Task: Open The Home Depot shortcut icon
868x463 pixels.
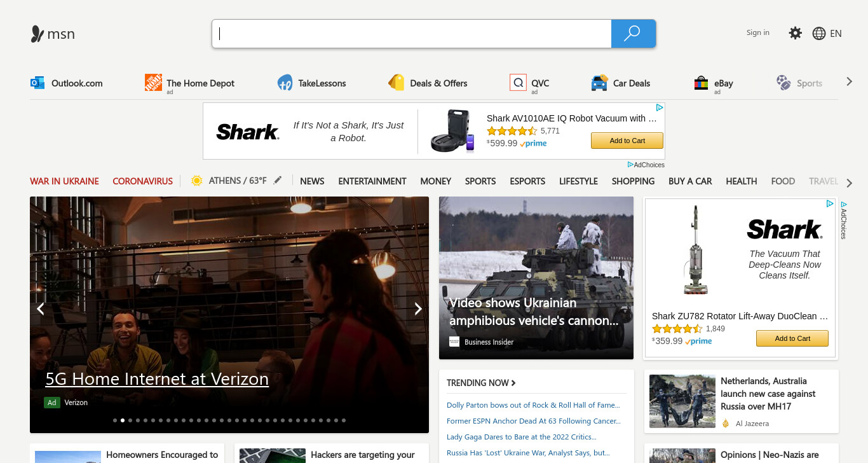Action: coord(153,83)
